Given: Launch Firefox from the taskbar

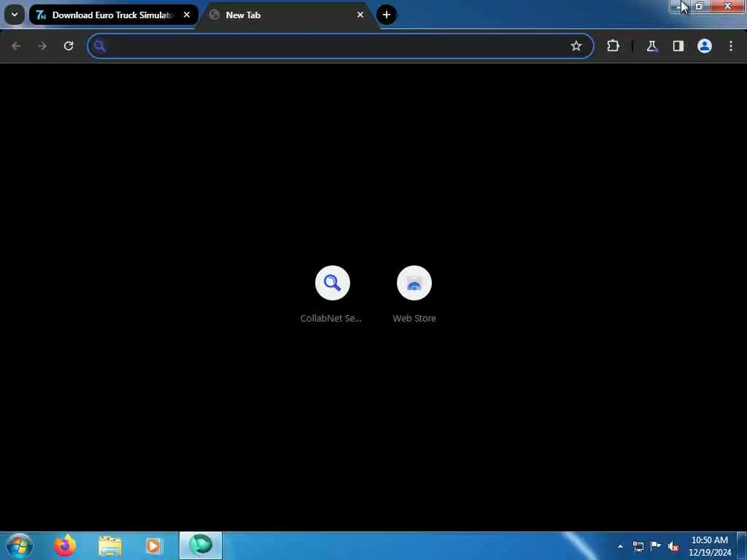Looking at the screenshot, I should [65, 545].
